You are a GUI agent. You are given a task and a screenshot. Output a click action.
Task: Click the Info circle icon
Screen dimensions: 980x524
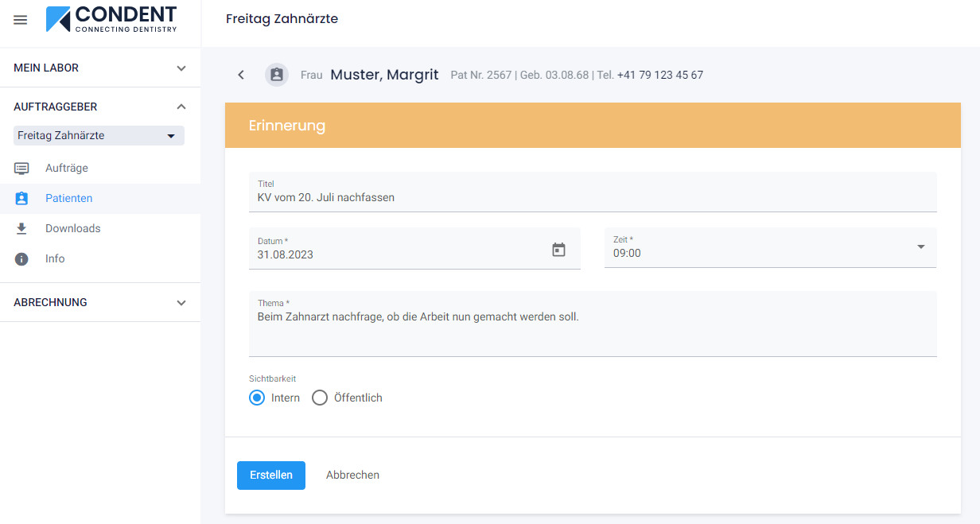click(21, 259)
